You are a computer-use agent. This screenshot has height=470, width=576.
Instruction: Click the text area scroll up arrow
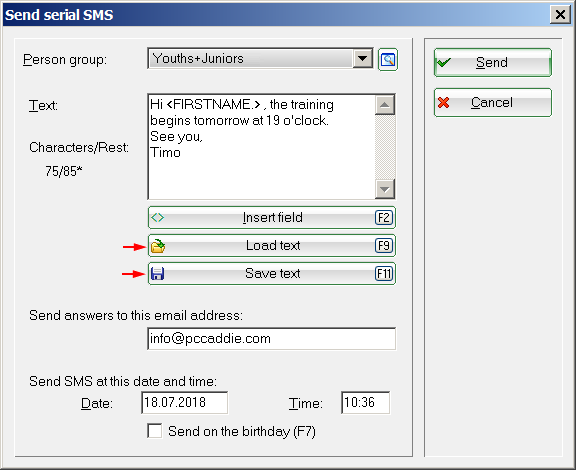pyautogui.click(x=385, y=105)
